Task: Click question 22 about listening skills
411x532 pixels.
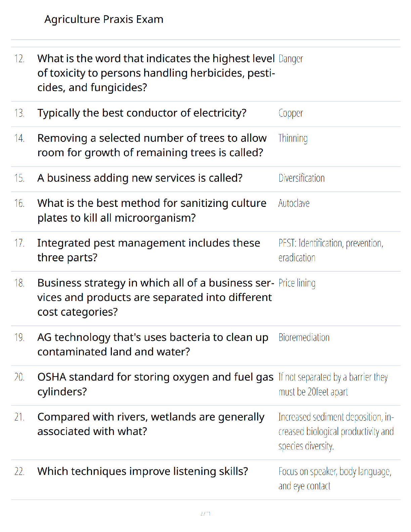Action: pos(143,472)
